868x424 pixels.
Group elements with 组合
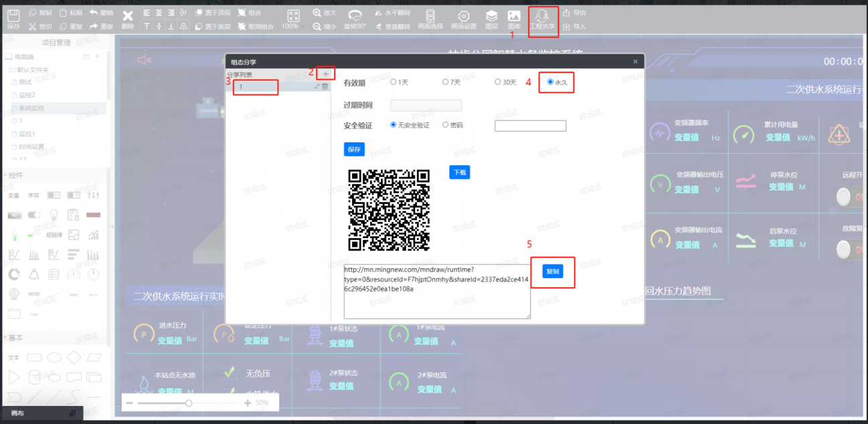point(249,13)
